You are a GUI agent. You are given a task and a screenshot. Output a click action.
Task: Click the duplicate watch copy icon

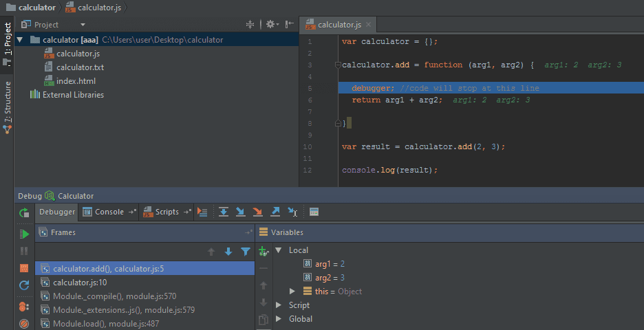264,320
